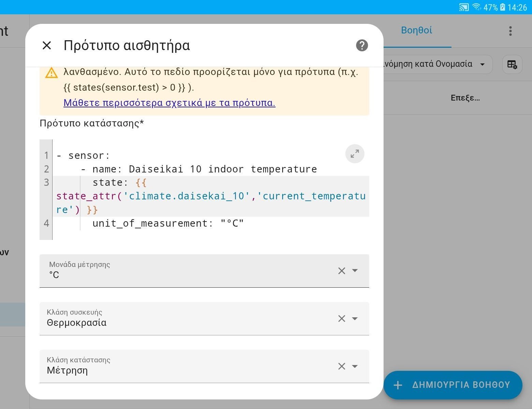
Task: Tap the cast icon in status bar
Action: pos(464,7)
